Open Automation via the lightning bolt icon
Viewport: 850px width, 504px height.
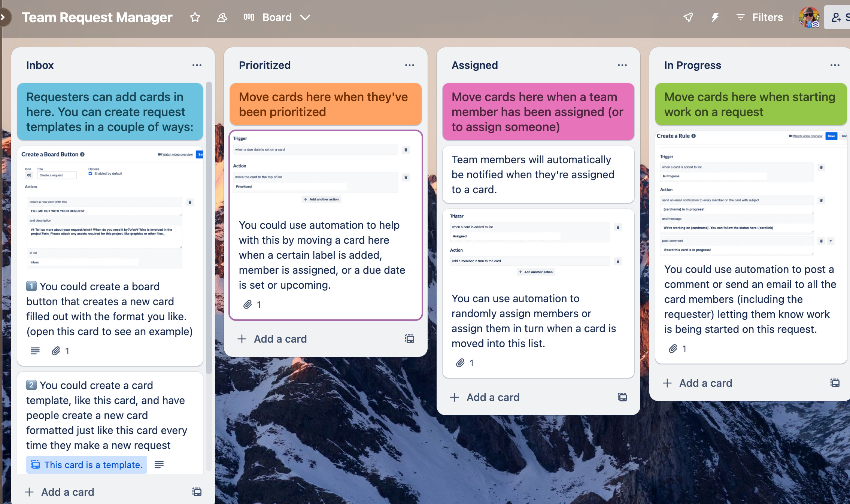coord(716,17)
